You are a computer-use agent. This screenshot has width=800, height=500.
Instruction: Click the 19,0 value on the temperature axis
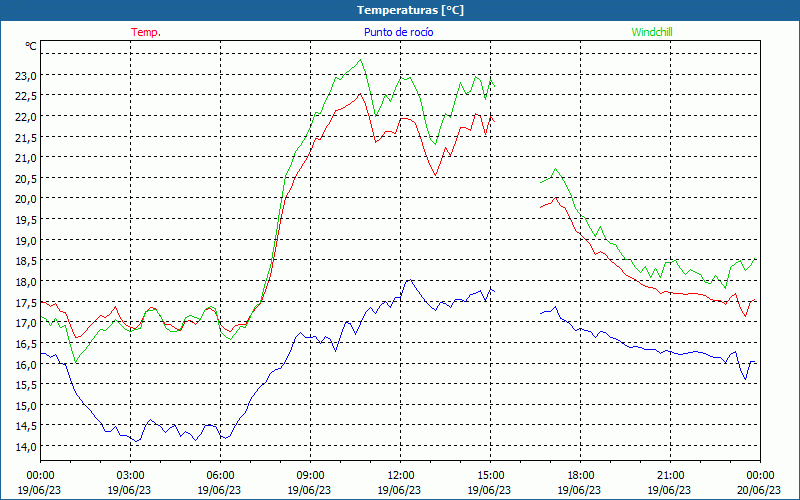[26, 240]
